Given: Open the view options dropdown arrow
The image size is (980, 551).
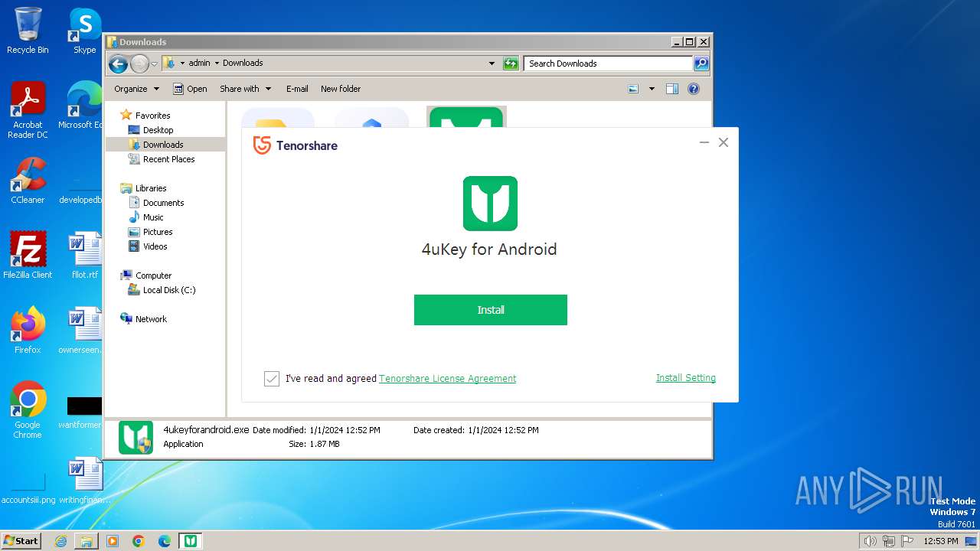Looking at the screenshot, I should click(652, 89).
